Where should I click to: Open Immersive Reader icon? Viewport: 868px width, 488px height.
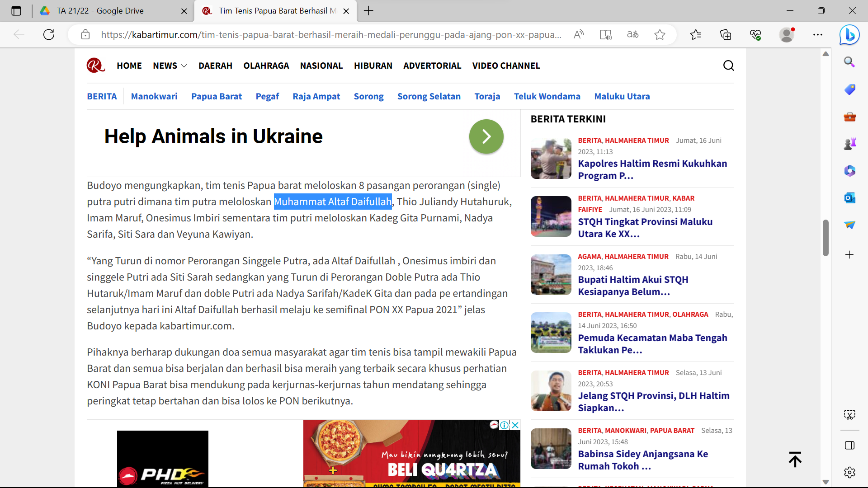pos(605,34)
